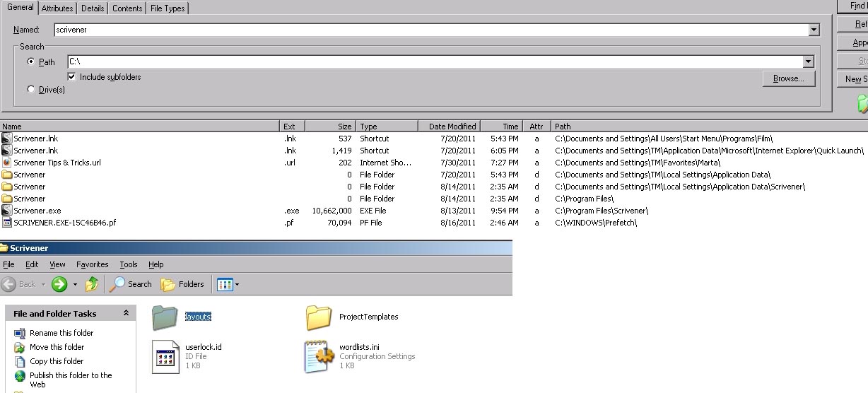This screenshot has width=868, height=393.
Task: Sort results by the Path column header
Action: (710, 127)
